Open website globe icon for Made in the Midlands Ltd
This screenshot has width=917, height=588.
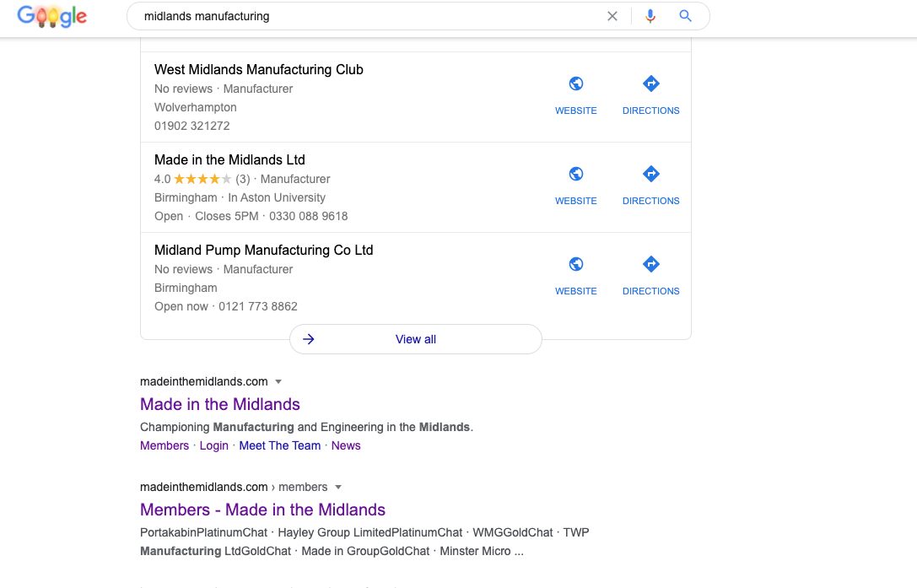click(x=576, y=174)
